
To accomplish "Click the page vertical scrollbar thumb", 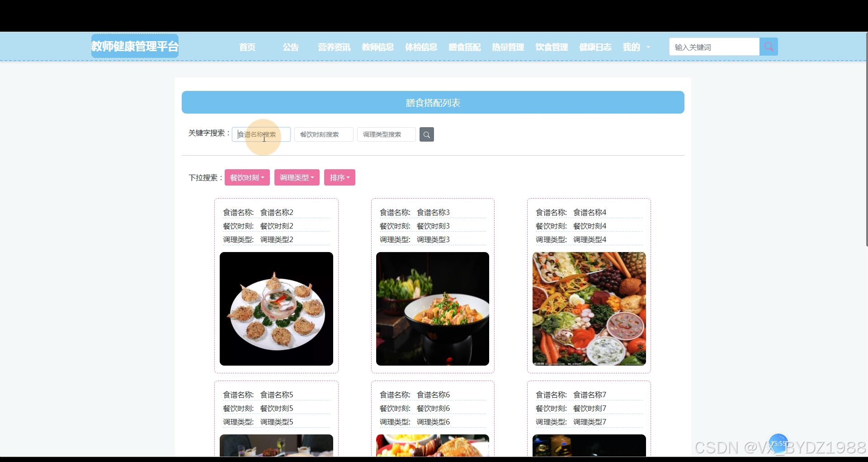I will [866, 139].
